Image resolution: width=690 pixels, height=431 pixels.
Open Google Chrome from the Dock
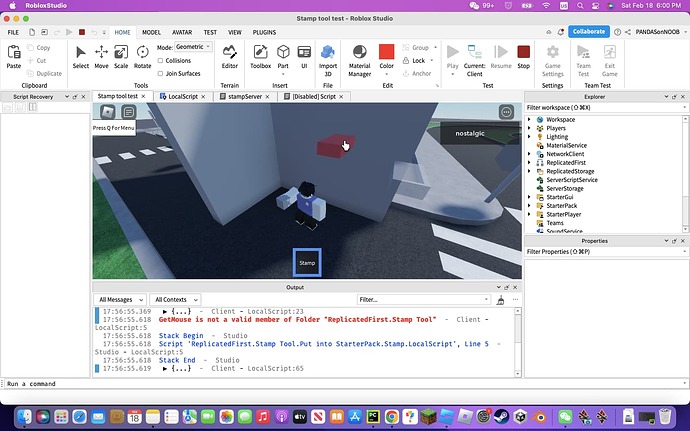point(391,416)
